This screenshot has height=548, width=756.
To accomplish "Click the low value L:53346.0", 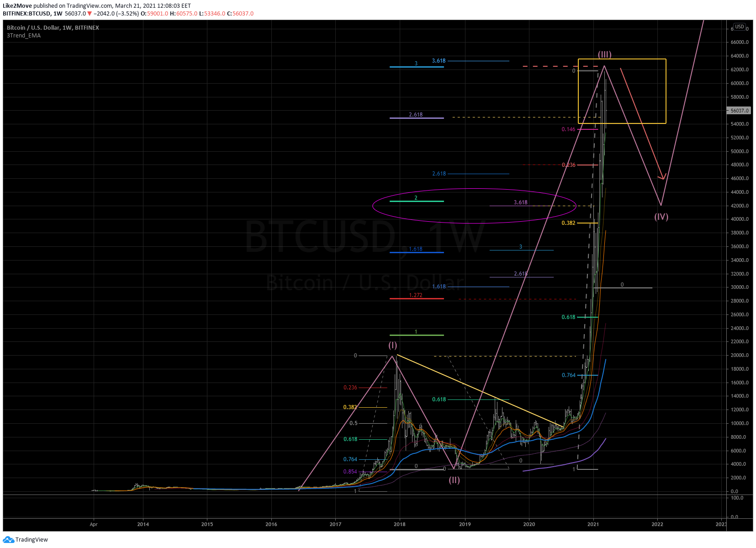I will [x=212, y=14].
